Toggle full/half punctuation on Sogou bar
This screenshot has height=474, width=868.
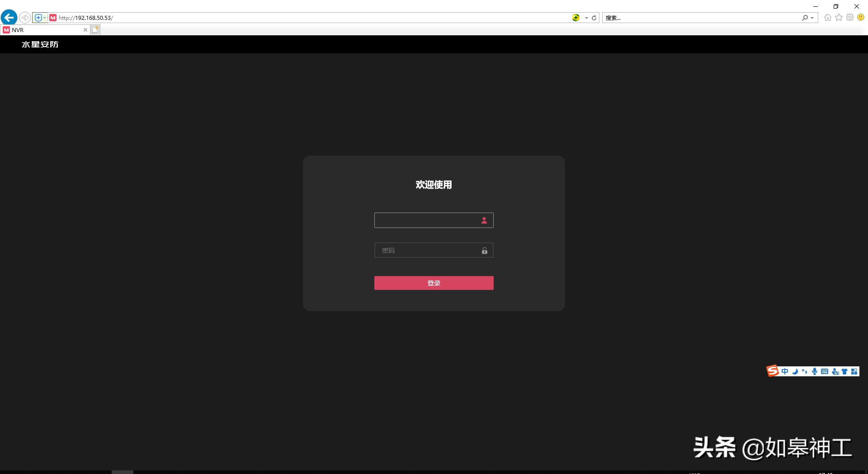click(804, 371)
